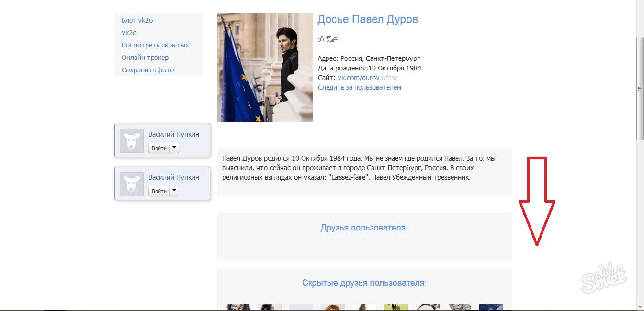This screenshot has height=311, width=644.
Task: Click the Адрес: Россия, Санкт-Петербург line
Action: click(x=369, y=58)
